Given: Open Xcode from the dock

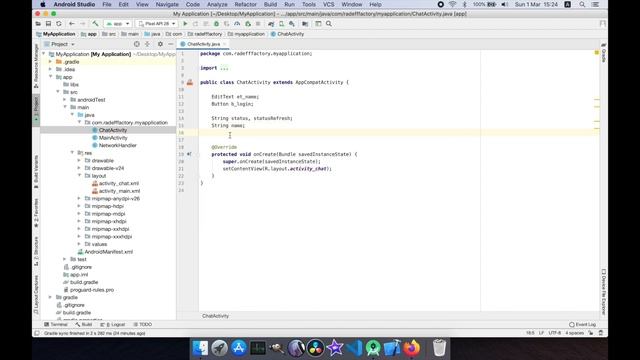Looking at the screenshot, I should tap(392, 348).
